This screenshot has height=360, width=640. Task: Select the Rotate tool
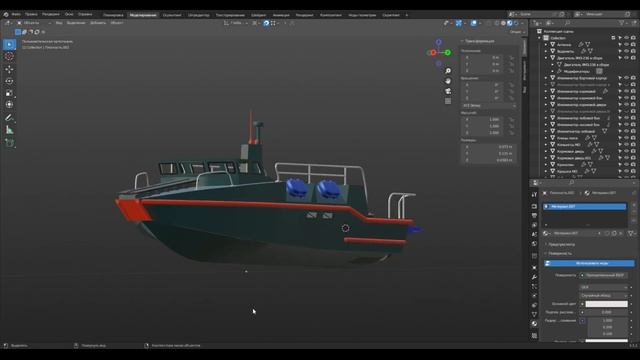point(9,81)
